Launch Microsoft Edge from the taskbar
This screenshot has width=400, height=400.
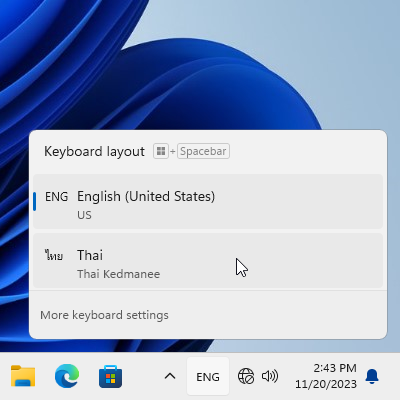(x=67, y=376)
